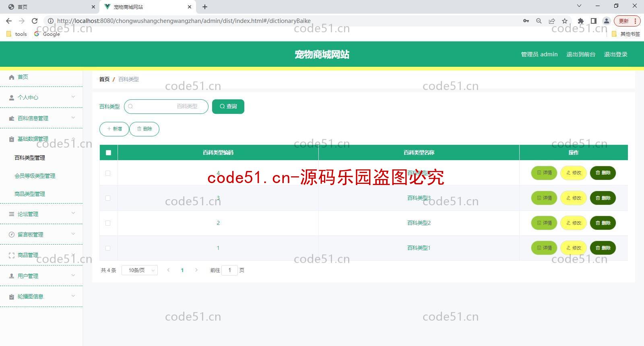The image size is (644, 346).
Task: Open the 其他书签 folder
Action: [626, 34]
